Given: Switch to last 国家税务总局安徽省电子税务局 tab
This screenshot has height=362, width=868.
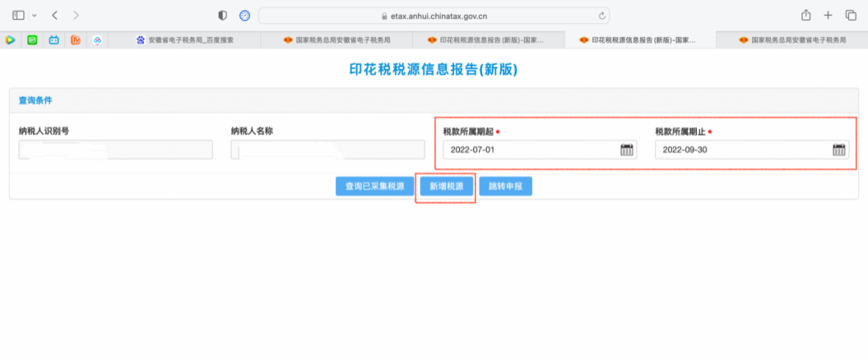Looking at the screenshot, I should [792, 40].
